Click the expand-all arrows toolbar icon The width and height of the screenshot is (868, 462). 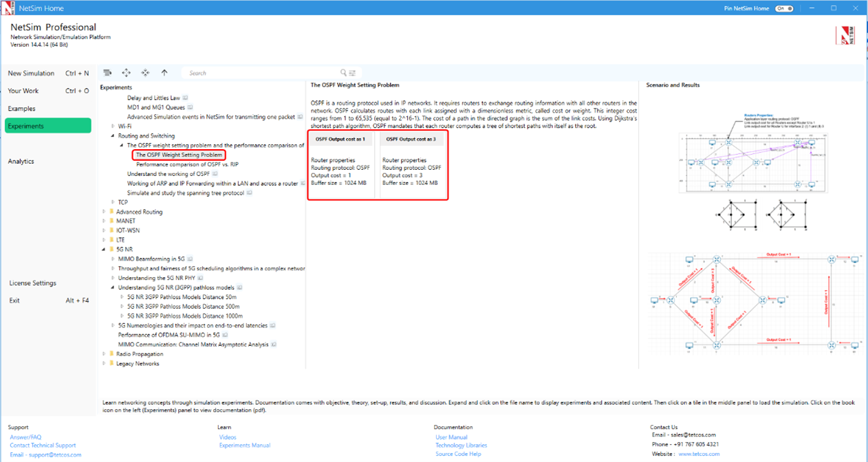(126, 73)
